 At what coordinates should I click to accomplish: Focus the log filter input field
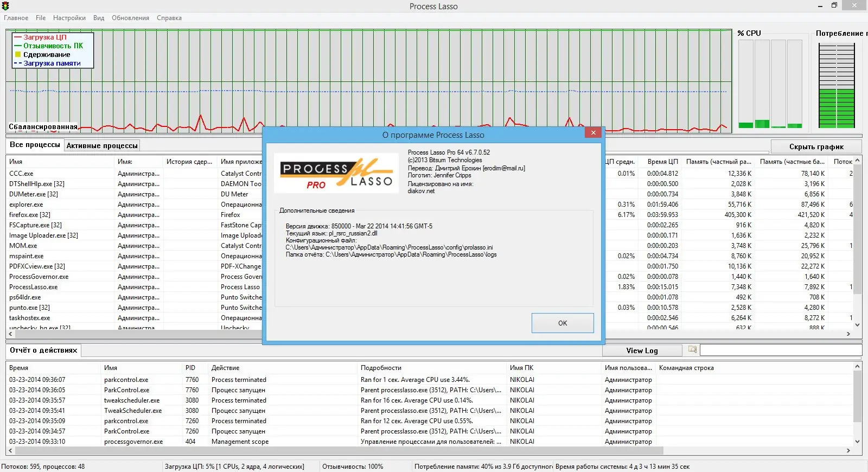tap(781, 350)
